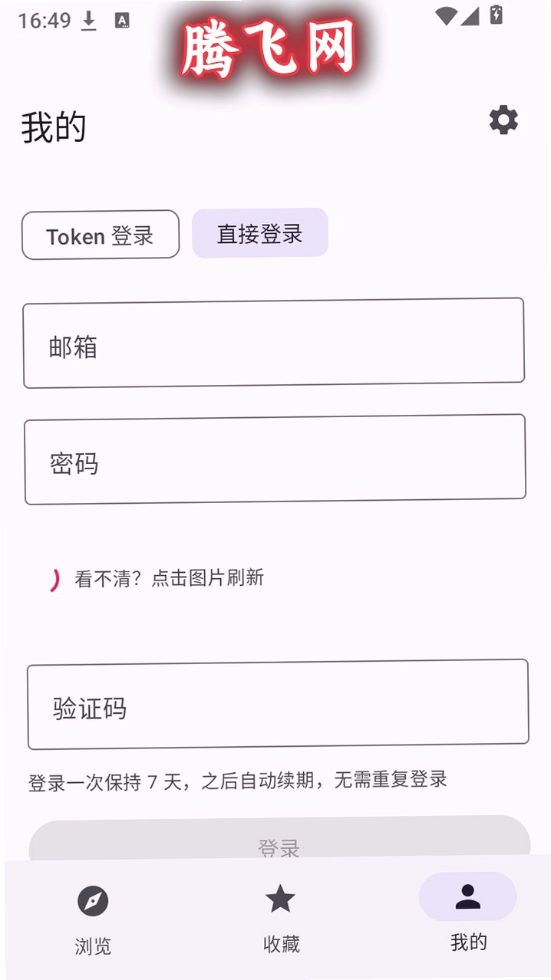Tap the loading captcha spinner
This screenshot has width=551, height=980.
[x=54, y=580]
